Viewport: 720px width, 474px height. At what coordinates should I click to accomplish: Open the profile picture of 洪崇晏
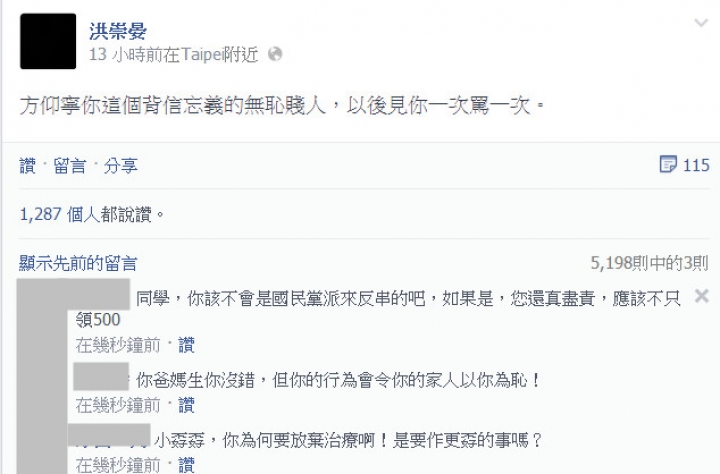pos(48,41)
